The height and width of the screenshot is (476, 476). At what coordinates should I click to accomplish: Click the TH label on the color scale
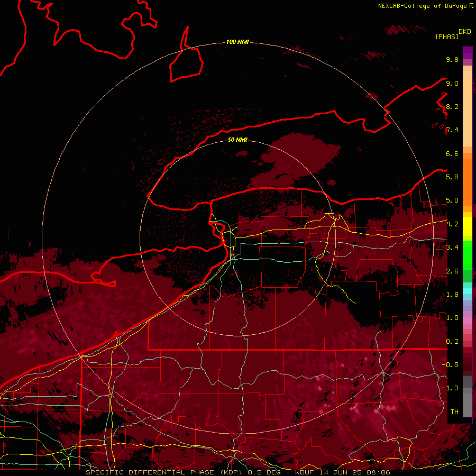[x=454, y=412]
